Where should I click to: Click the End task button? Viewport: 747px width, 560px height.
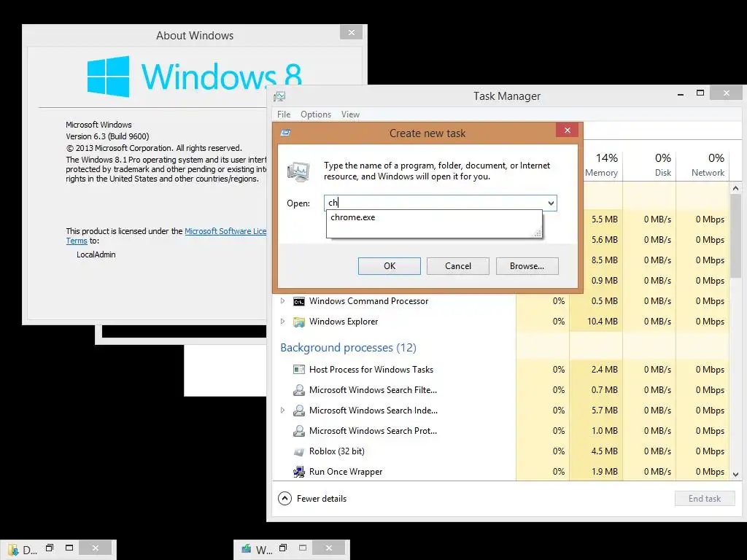point(705,499)
